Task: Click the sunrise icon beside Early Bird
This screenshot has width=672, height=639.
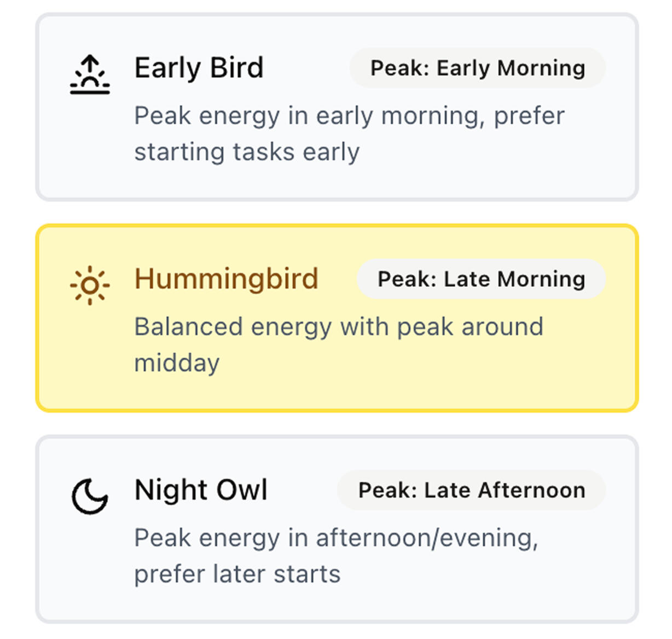Action: coord(90,75)
